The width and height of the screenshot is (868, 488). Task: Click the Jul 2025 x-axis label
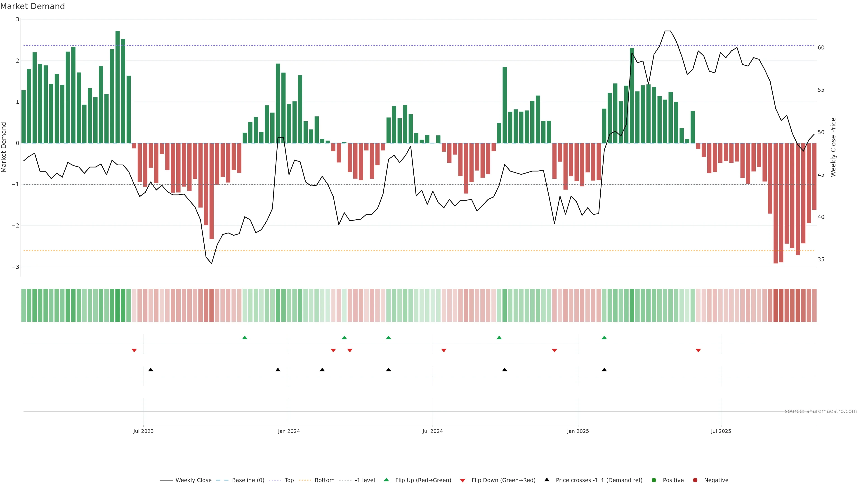point(721,432)
